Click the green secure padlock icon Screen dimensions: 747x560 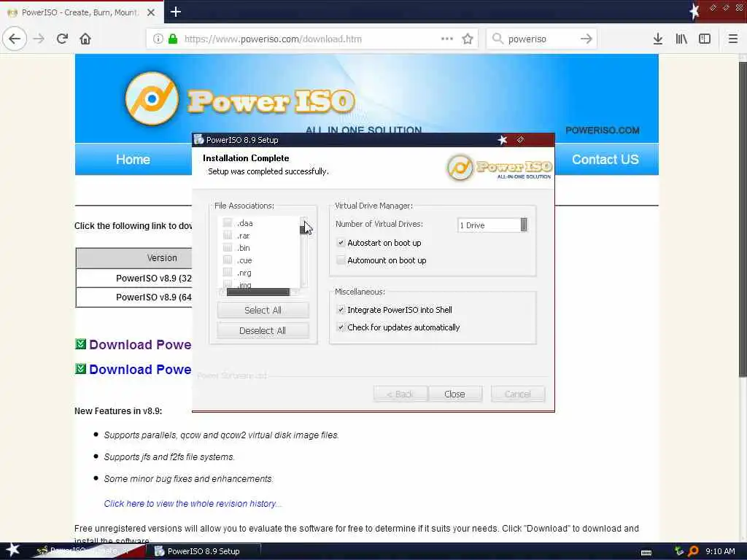[173, 39]
